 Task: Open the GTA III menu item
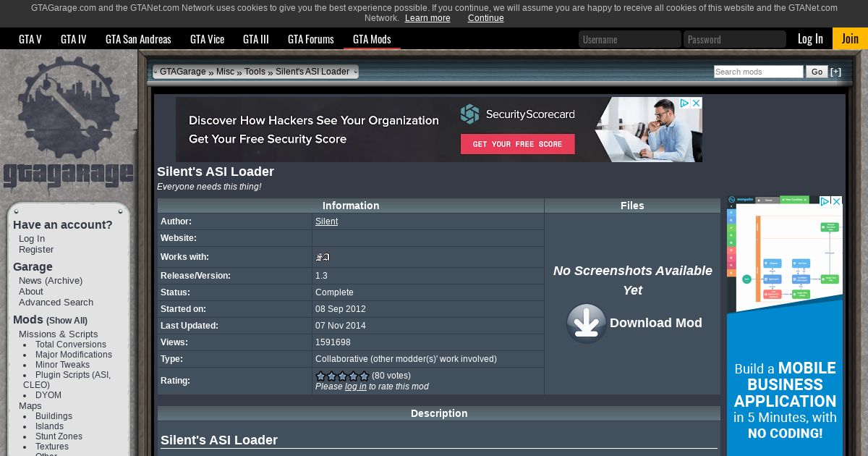(x=256, y=39)
